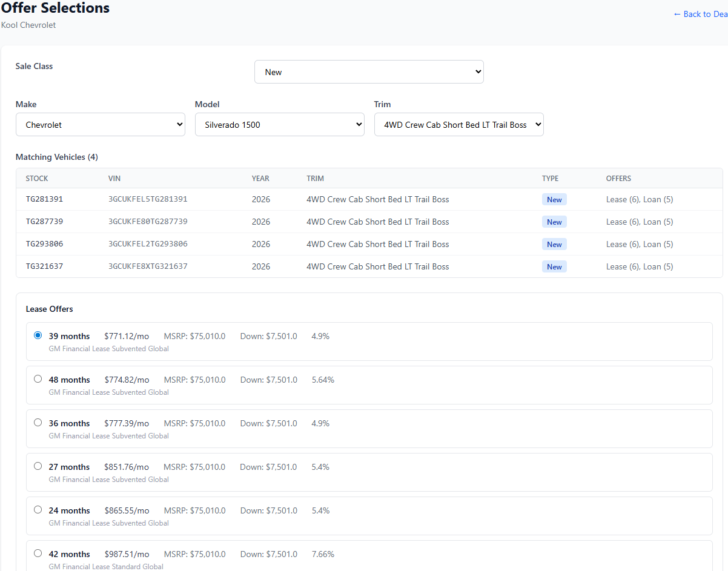728x571 pixels.
Task: Click GM Financial Lease Standard Global label
Action: pos(106,567)
